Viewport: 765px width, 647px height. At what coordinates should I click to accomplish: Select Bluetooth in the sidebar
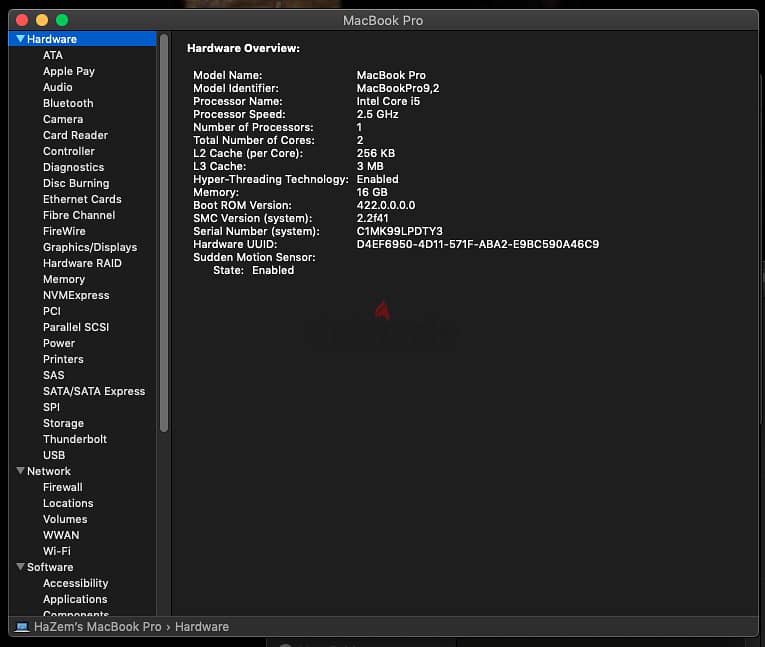[68, 103]
